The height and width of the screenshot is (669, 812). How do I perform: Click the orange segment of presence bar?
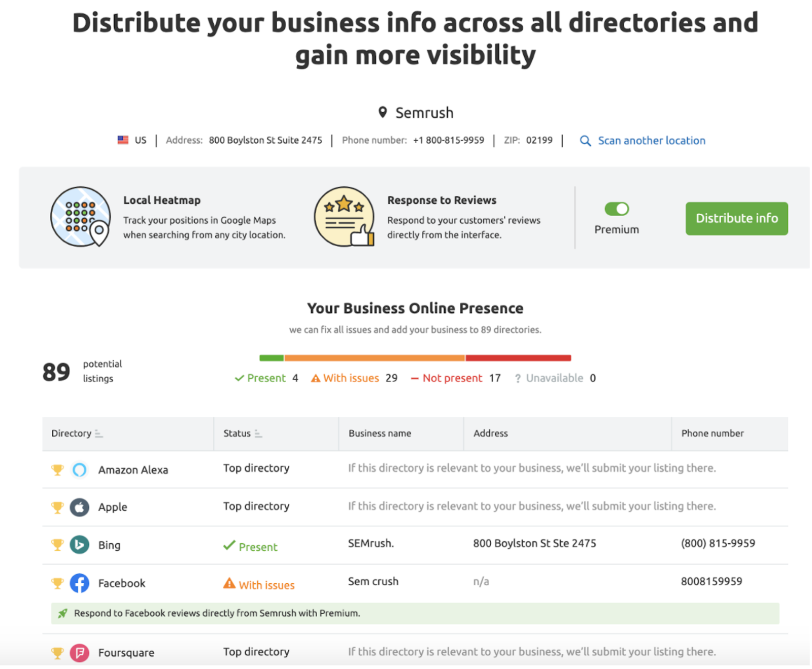[375, 358]
